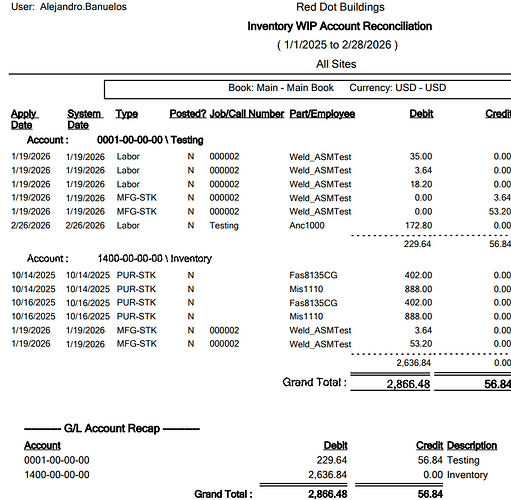
Task: Click the Debit header of the transaction table
Action: [x=421, y=114]
